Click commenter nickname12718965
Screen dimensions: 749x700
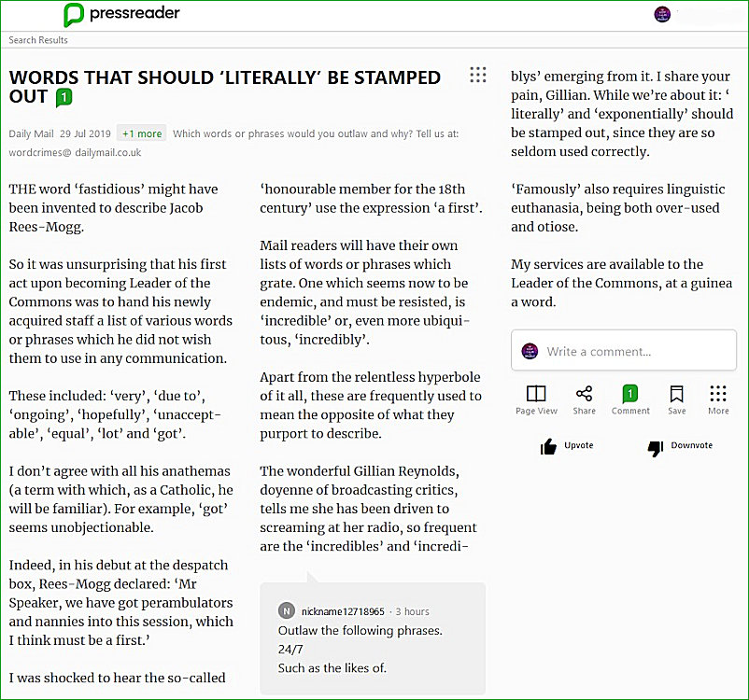pyautogui.click(x=343, y=611)
